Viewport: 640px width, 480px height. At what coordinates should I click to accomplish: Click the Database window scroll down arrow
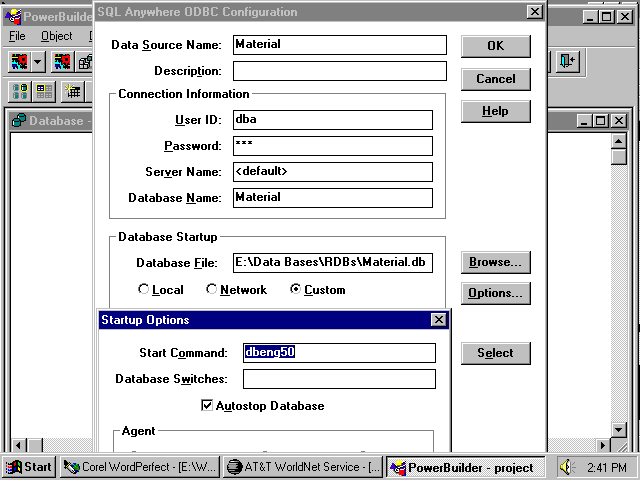[619, 430]
